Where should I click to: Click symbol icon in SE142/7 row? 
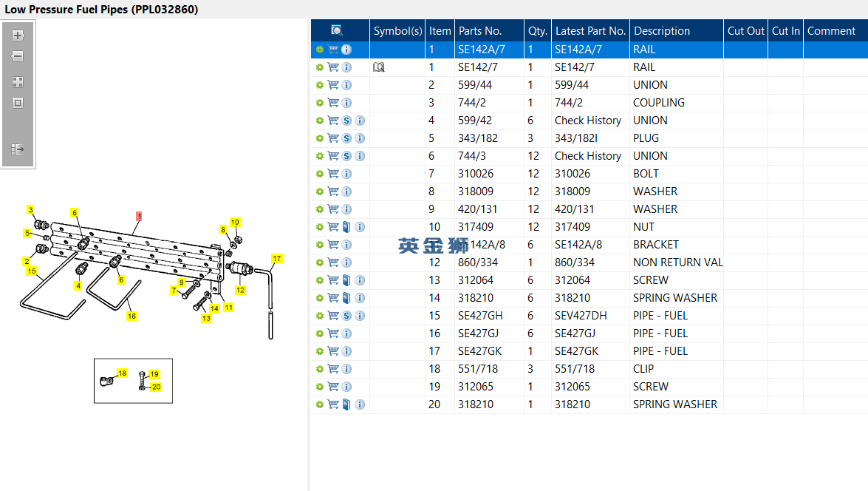379,67
